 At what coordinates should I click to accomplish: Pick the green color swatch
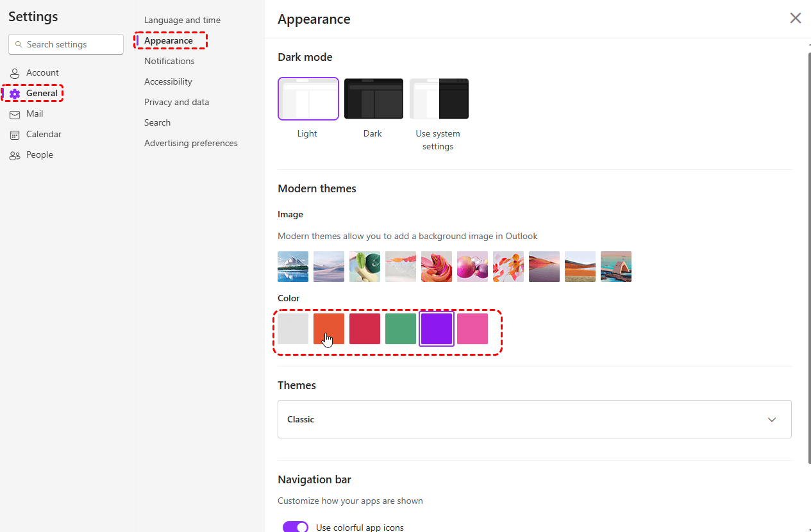tap(400, 329)
